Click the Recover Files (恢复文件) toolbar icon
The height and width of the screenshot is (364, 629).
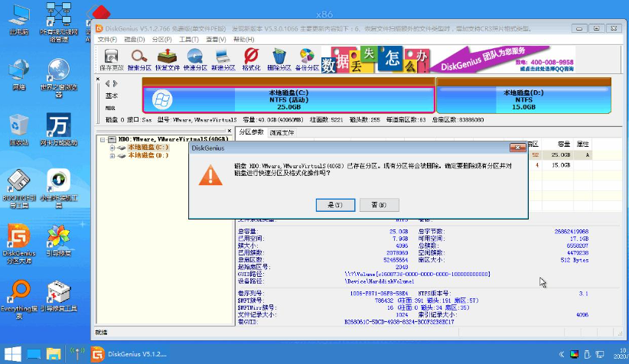click(x=168, y=60)
